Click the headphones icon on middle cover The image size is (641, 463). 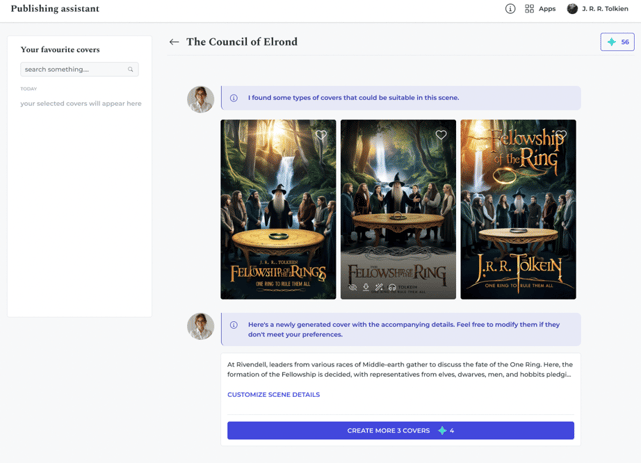click(392, 287)
